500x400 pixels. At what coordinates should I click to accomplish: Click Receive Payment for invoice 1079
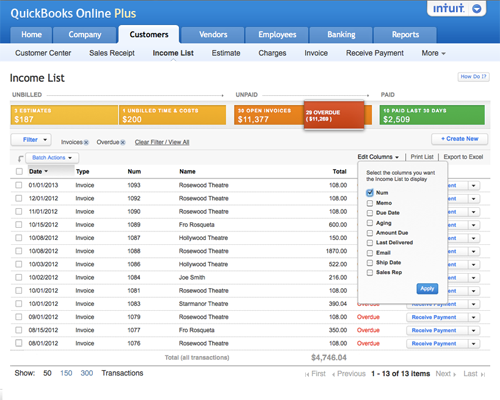pos(434,317)
